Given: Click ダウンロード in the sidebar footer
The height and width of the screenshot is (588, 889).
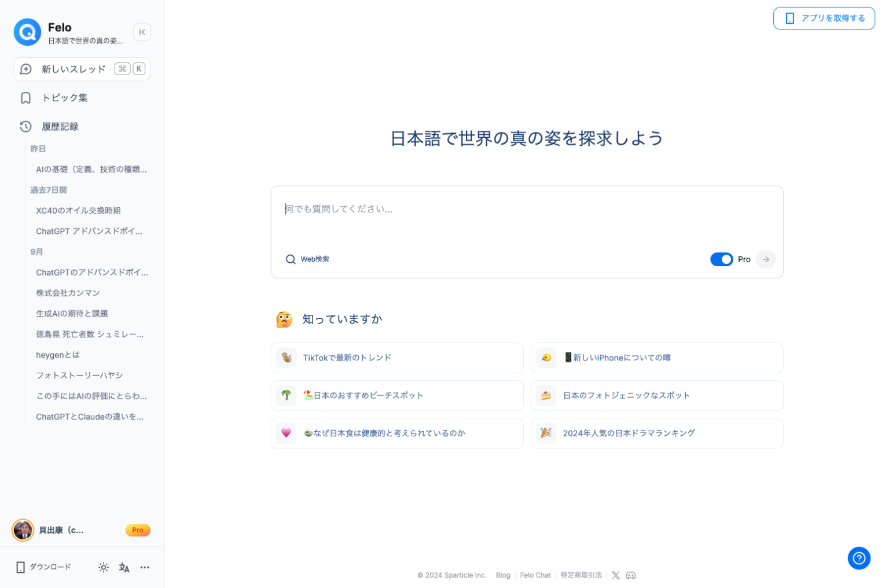Looking at the screenshot, I should [43, 567].
